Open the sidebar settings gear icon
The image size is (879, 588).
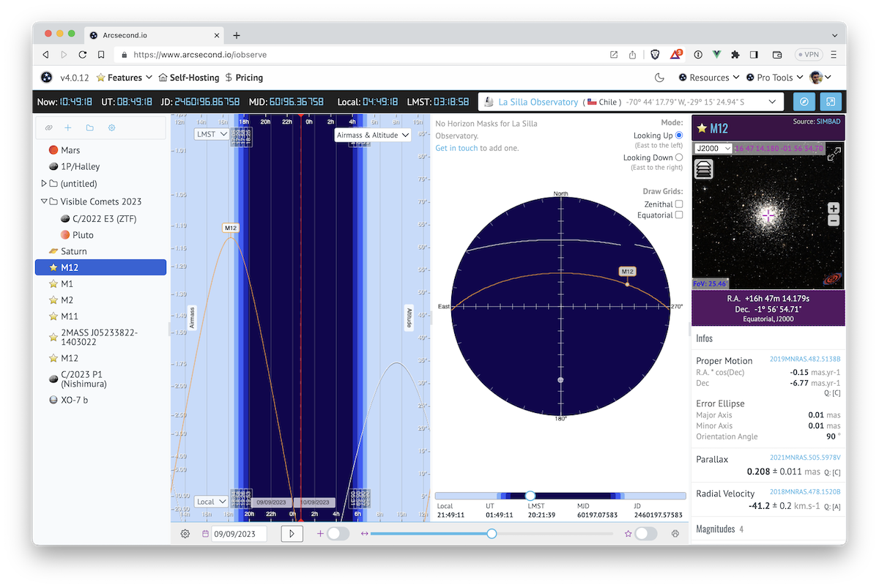(x=112, y=127)
